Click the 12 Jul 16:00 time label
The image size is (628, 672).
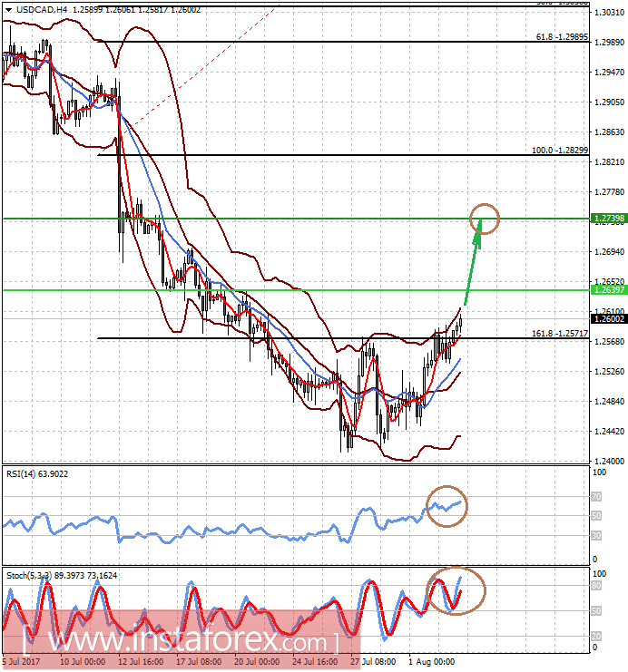pyautogui.click(x=141, y=662)
